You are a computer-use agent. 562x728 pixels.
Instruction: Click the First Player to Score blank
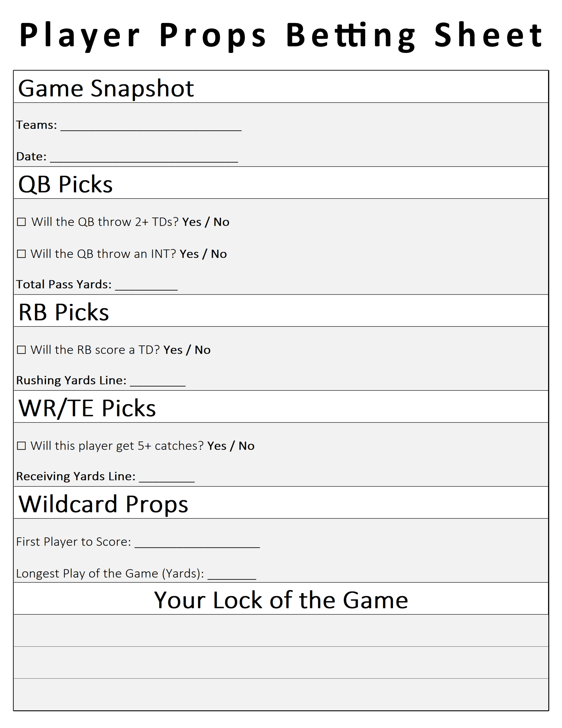click(197, 543)
